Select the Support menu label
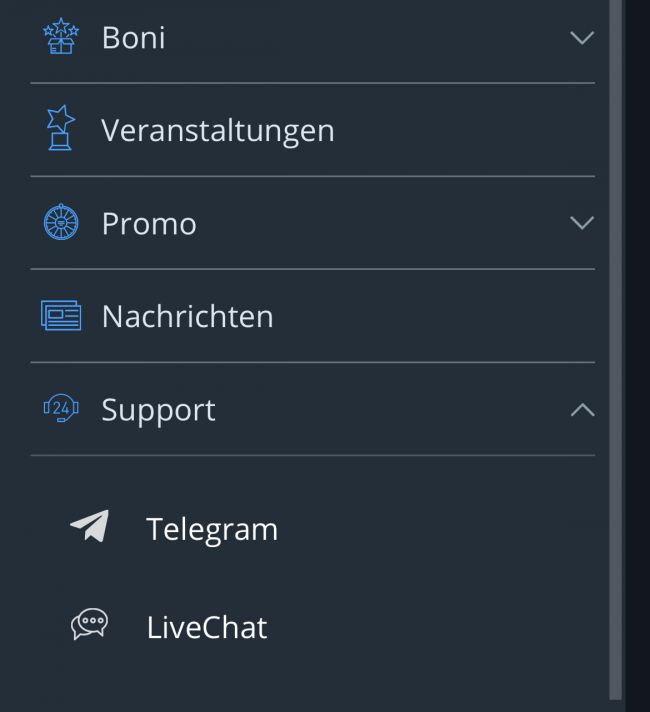This screenshot has height=712, width=650. click(159, 410)
